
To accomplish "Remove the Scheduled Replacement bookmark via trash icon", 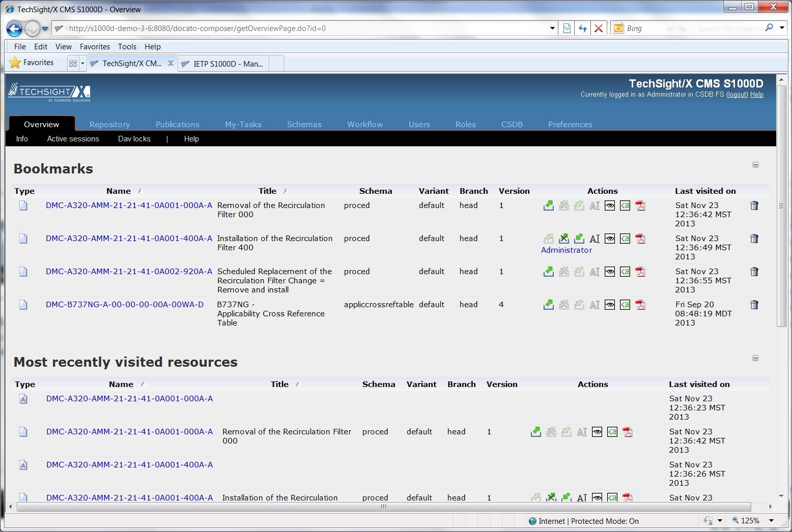I will click(x=754, y=272).
